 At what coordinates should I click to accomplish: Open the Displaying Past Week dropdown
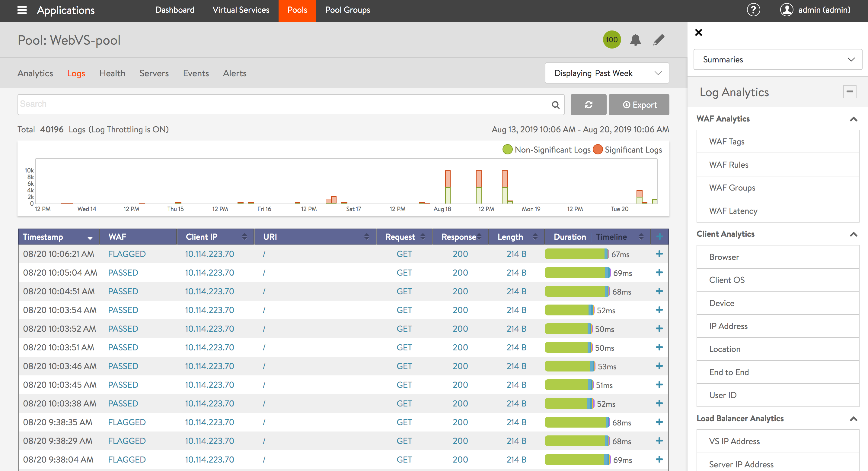(x=607, y=73)
